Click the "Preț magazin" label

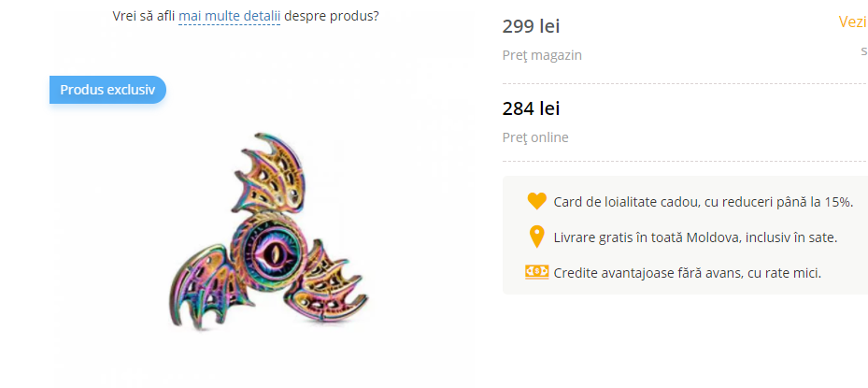coord(542,55)
